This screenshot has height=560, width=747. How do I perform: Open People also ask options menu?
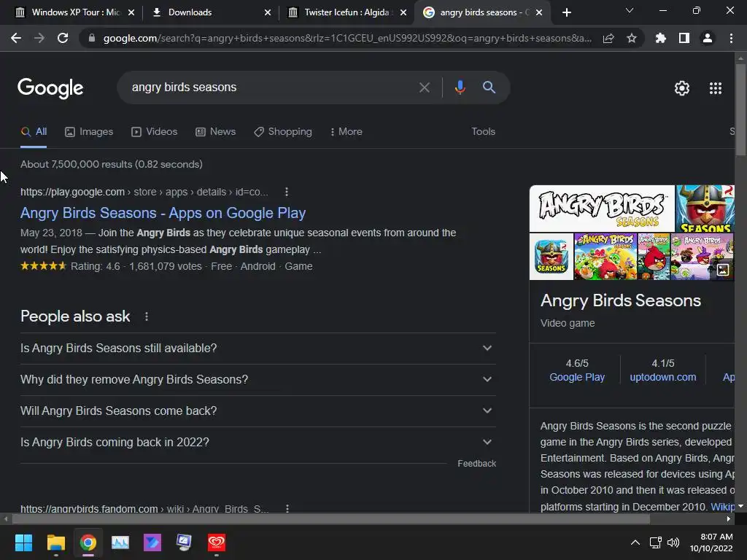[x=146, y=316]
